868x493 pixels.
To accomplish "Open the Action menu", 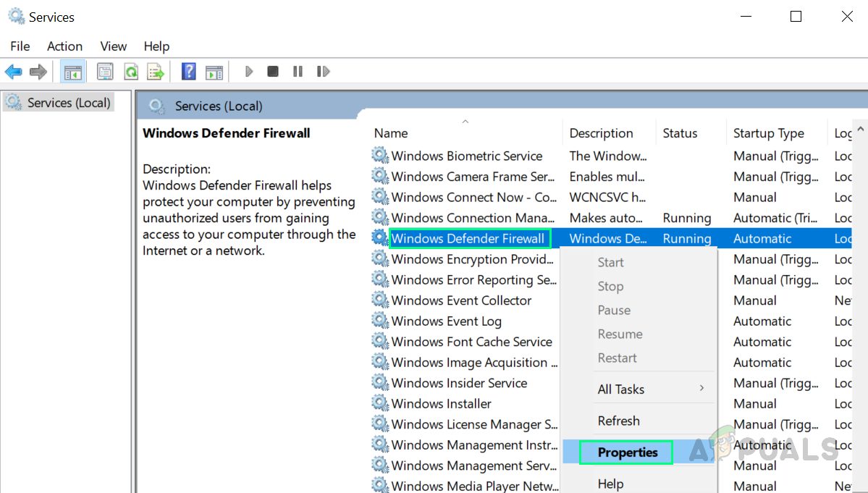I will [64, 46].
